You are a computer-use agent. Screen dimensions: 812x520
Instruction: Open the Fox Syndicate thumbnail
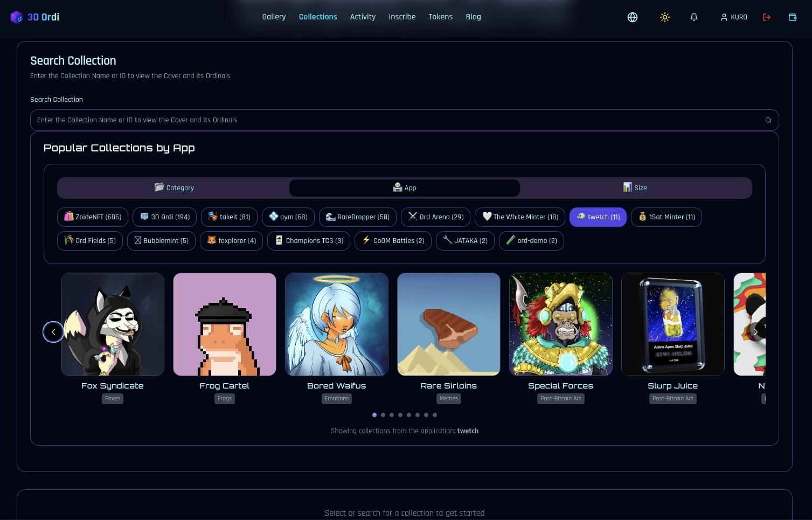[113, 324]
